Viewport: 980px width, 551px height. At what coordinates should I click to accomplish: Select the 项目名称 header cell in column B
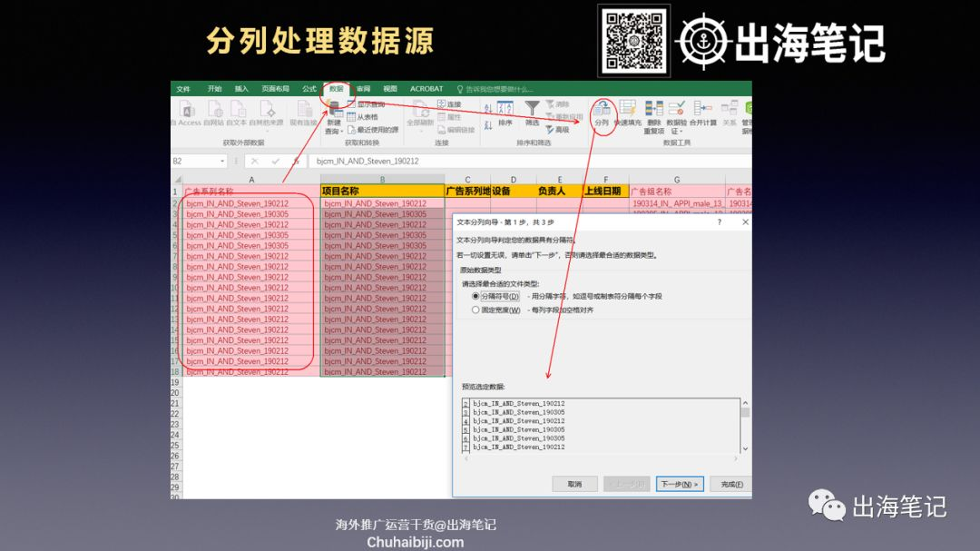coord(382,192)
